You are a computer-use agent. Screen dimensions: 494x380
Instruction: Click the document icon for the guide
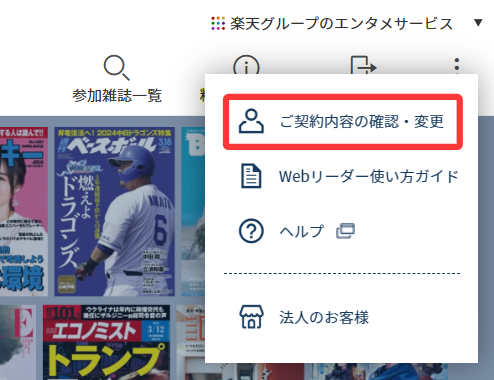(x=251, y=176)
